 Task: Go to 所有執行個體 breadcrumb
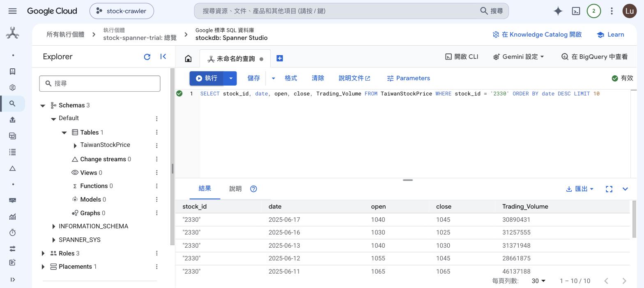65,35
